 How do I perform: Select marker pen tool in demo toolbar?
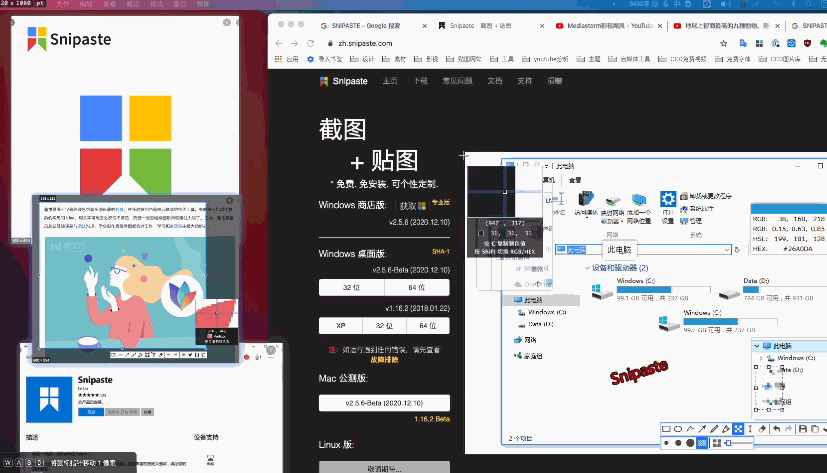coord(726,429)
